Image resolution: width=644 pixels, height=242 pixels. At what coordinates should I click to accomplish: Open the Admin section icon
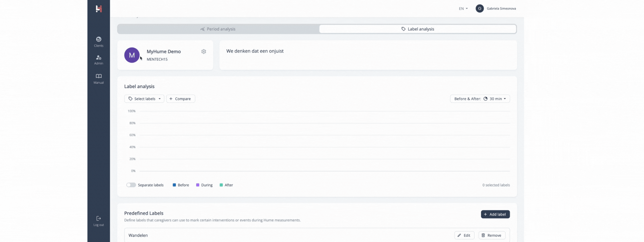pos(99,58)
